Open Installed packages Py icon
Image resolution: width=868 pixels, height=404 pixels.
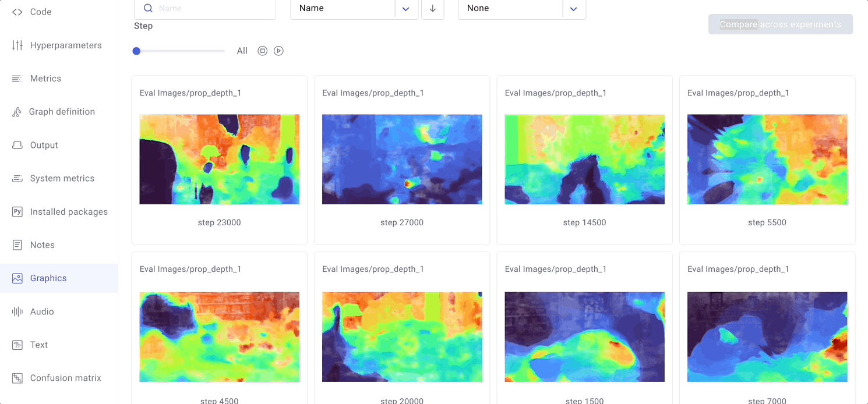(17, 212)
